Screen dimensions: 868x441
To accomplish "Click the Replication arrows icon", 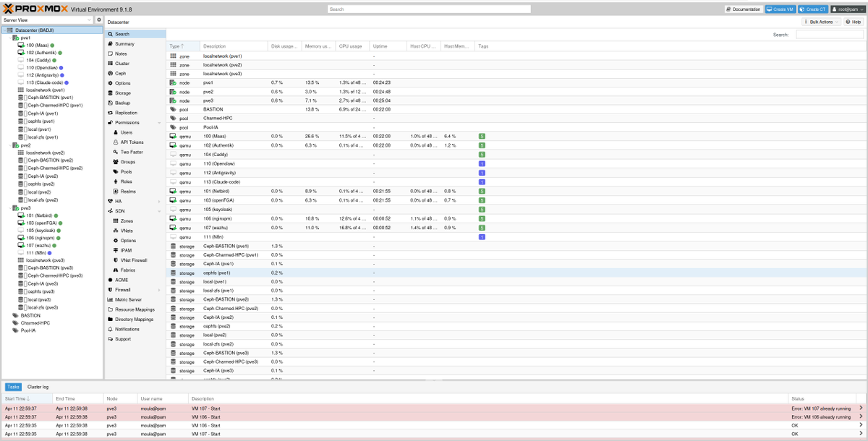I will 110,113.
